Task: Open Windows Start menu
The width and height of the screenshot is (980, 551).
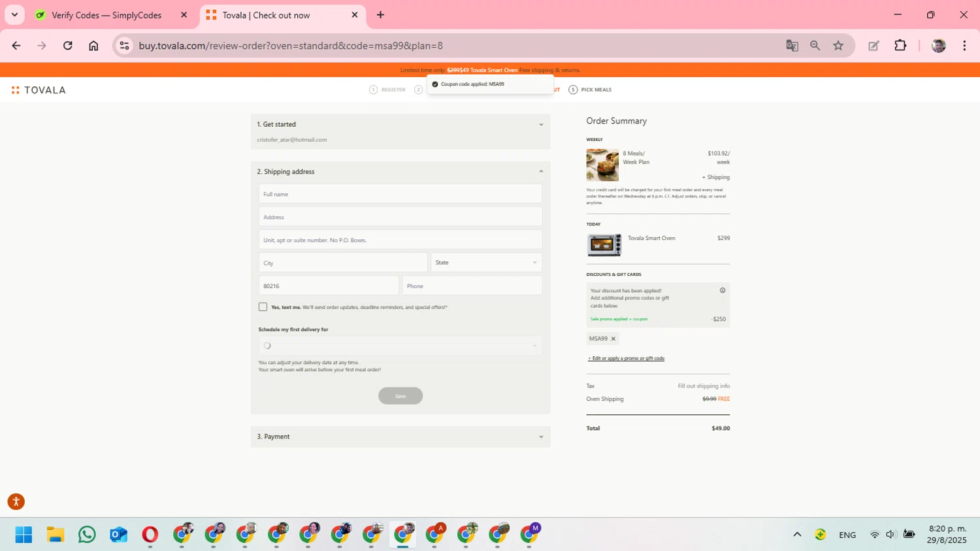Action: point(24,535)
